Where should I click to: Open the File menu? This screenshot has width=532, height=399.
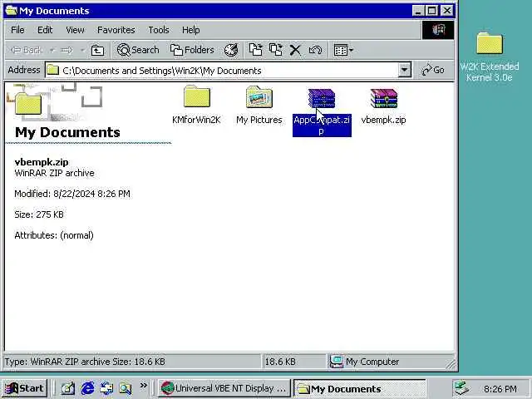(x=17, y=30)
